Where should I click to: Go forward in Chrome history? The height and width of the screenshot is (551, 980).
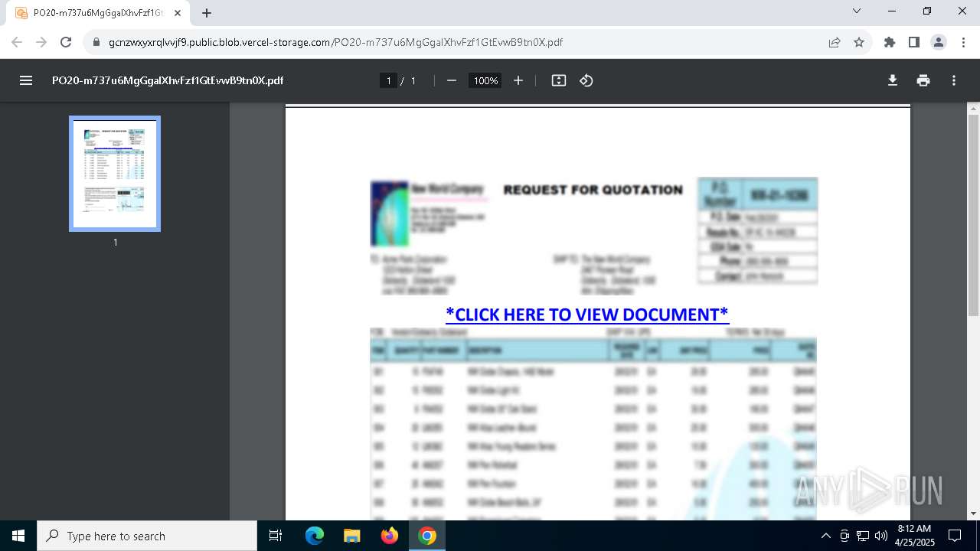click(x=41, y=42)
